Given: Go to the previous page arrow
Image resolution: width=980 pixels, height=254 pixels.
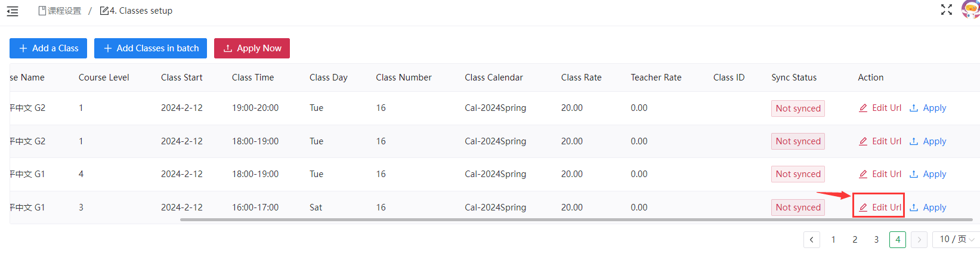Looking at the screenshot, I should [x=811, y=240].
